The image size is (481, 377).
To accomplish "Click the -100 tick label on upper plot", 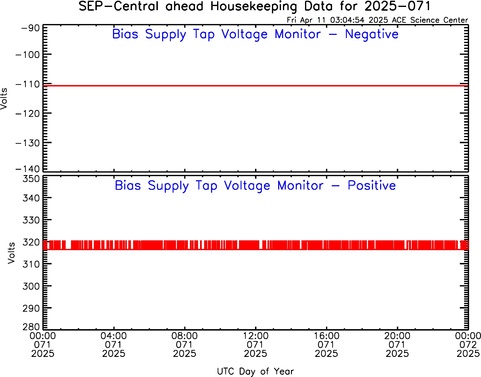I will click(x=28, y=54).
